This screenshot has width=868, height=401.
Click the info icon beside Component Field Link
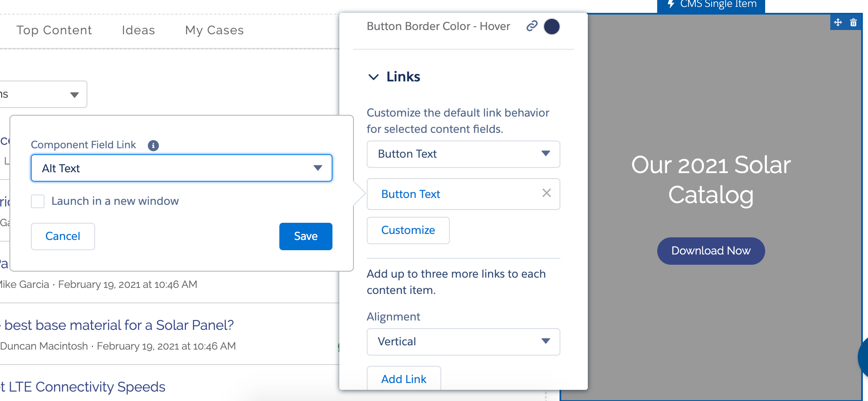click(153, 146)
